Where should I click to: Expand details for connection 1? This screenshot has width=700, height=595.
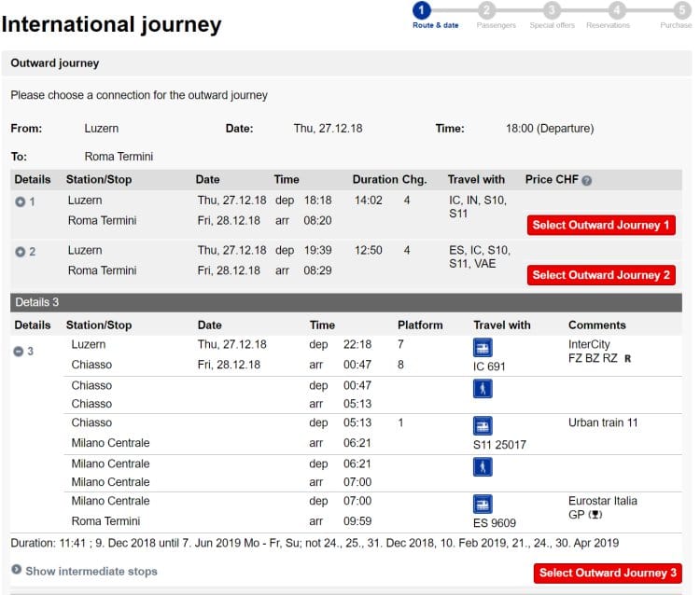[20, 201]
